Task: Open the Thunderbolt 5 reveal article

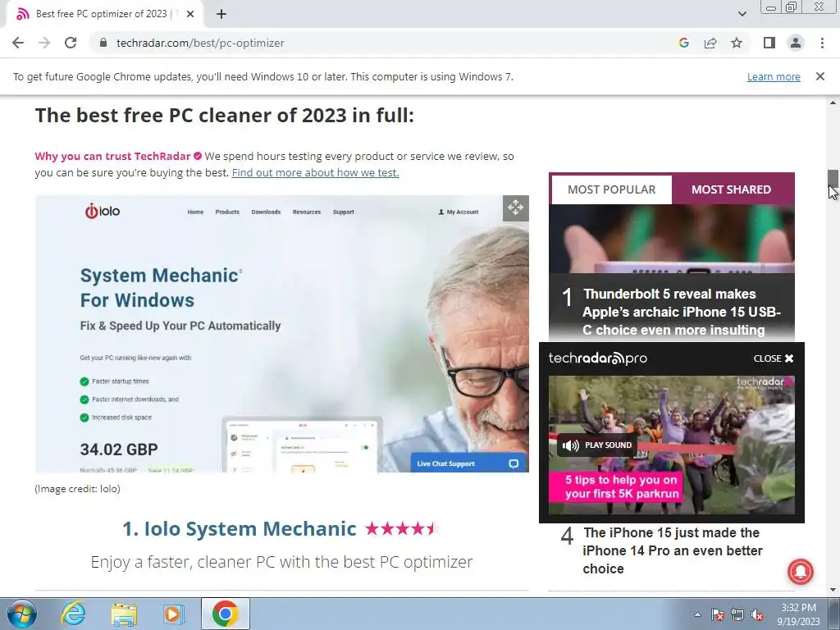Action: [x=681, y=312]
